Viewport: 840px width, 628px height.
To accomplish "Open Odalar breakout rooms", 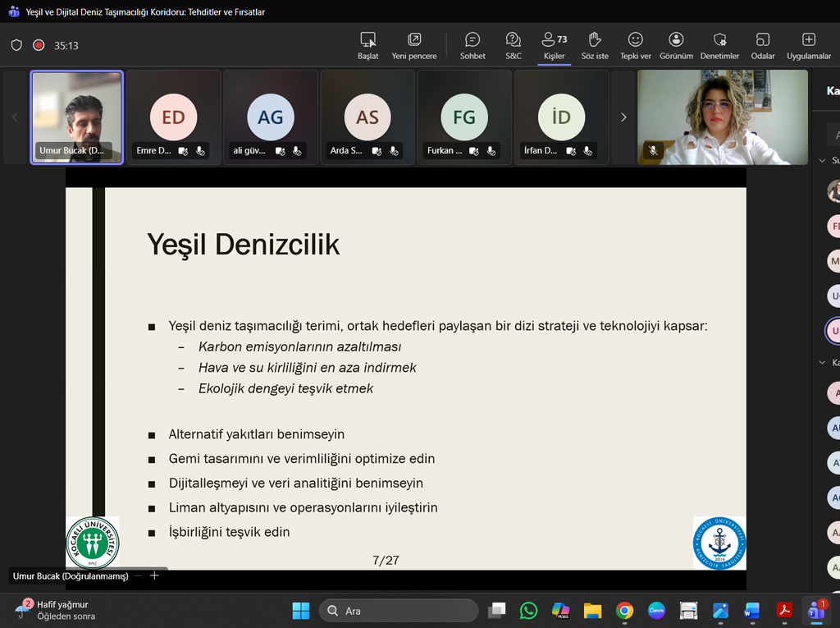I will coord(763,45).
